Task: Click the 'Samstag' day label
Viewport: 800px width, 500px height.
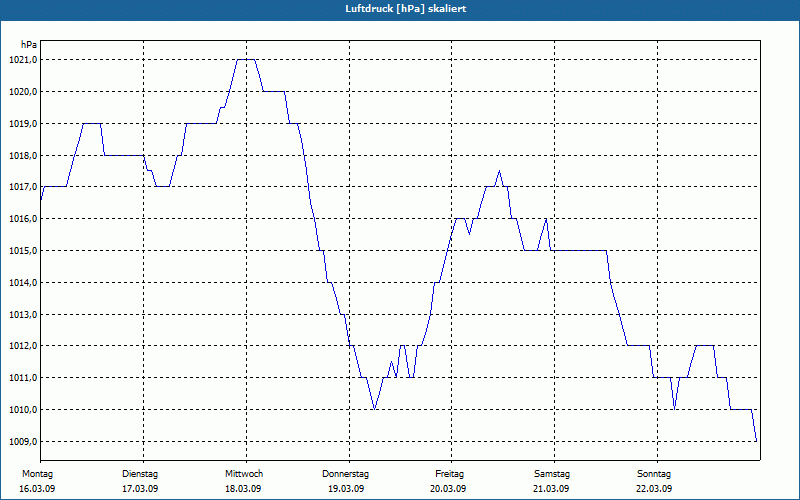Action: click(552, 474)
